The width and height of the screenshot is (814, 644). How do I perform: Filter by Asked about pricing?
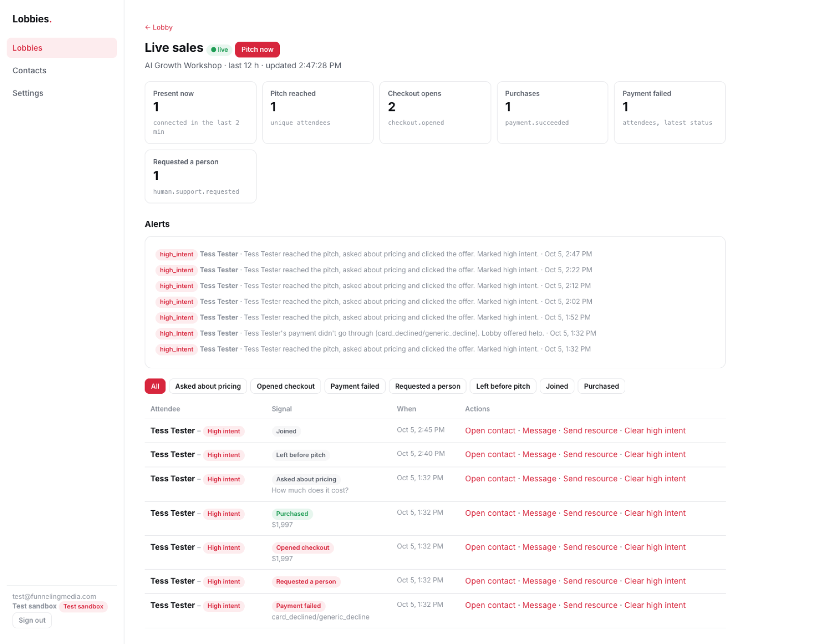click(208, 386)
